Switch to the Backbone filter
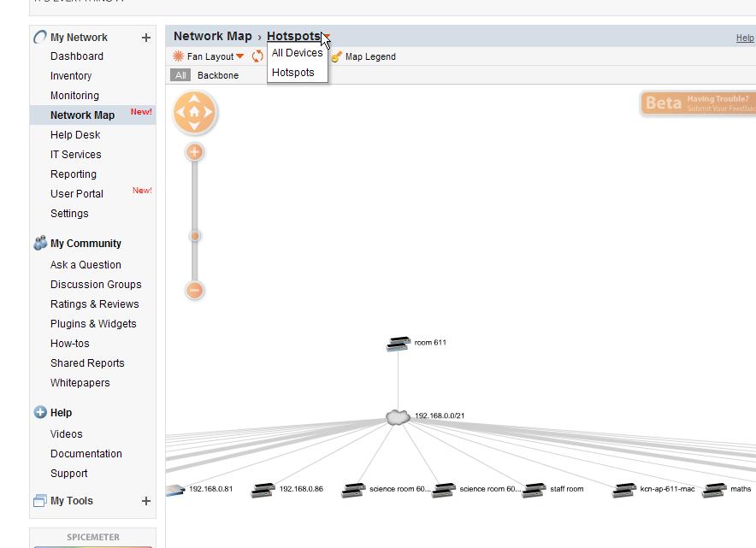This screenshot has width=756, height=548. click(218, 75)
